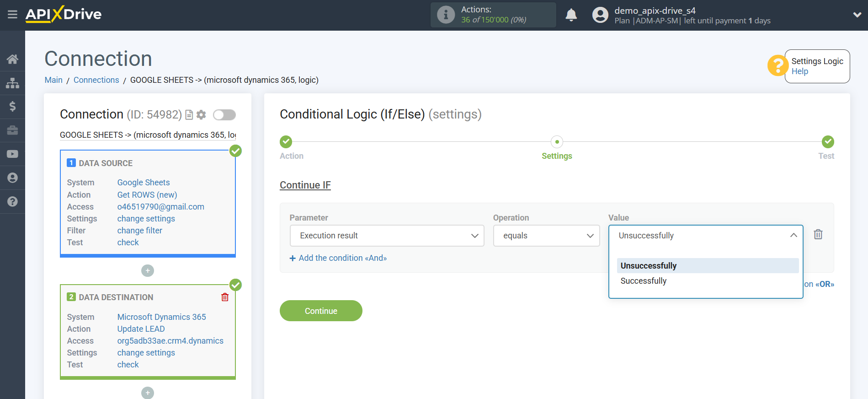Click Data Destination check test link
This screenshot has height=399, width=868.
[128, 365]
